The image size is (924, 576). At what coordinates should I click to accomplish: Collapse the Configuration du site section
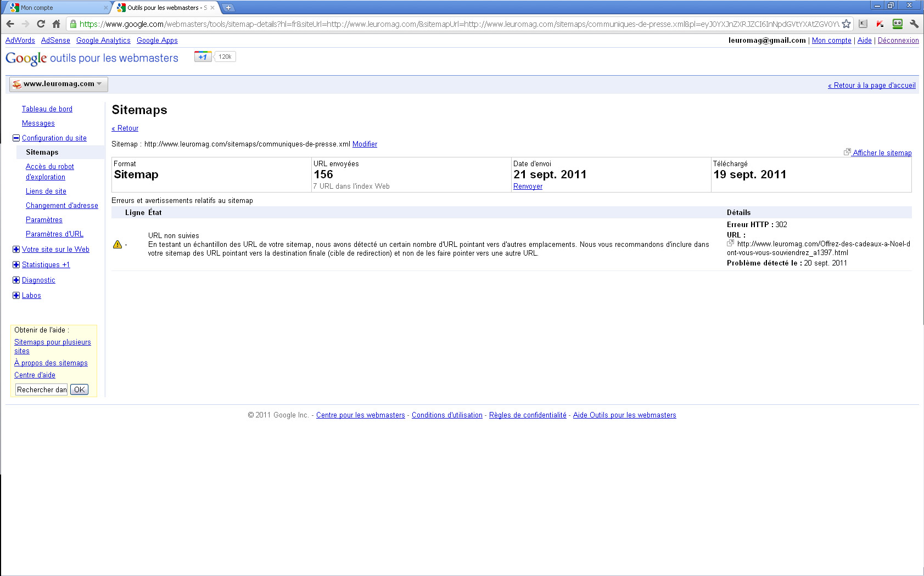pos(16,138)
